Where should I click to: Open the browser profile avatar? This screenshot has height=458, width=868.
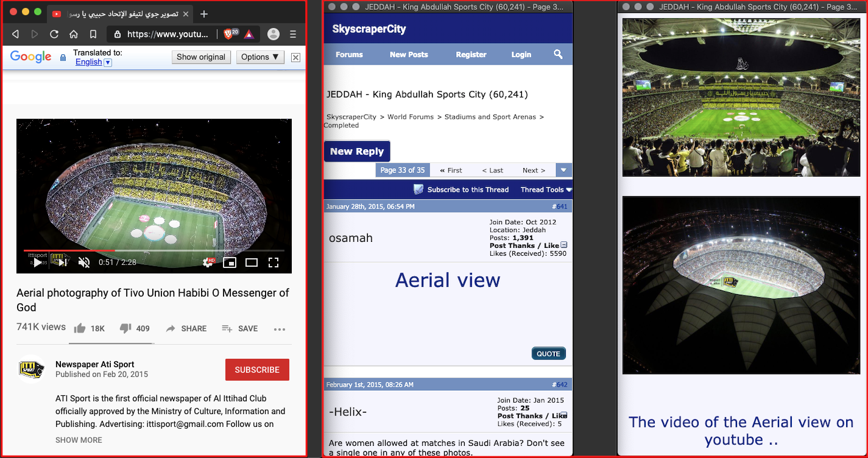click(x=273, y=34)
